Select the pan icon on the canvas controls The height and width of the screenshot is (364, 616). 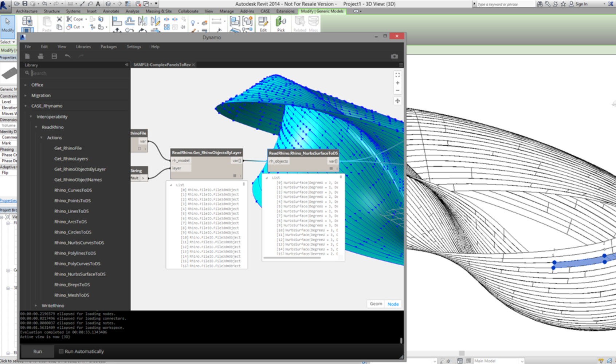397,100
